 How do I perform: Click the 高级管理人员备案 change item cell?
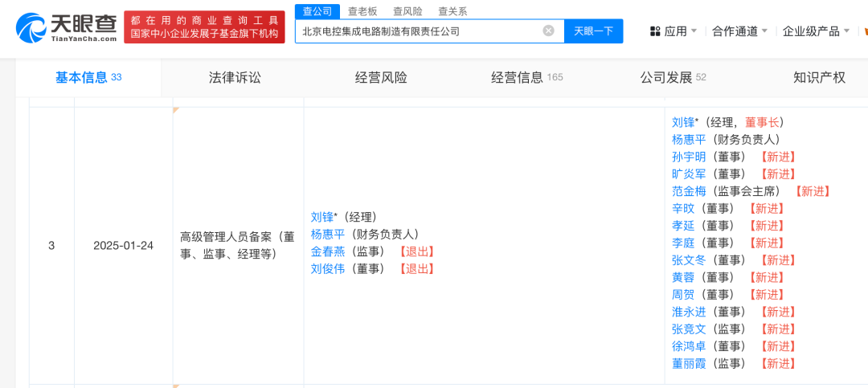point(238,245)
